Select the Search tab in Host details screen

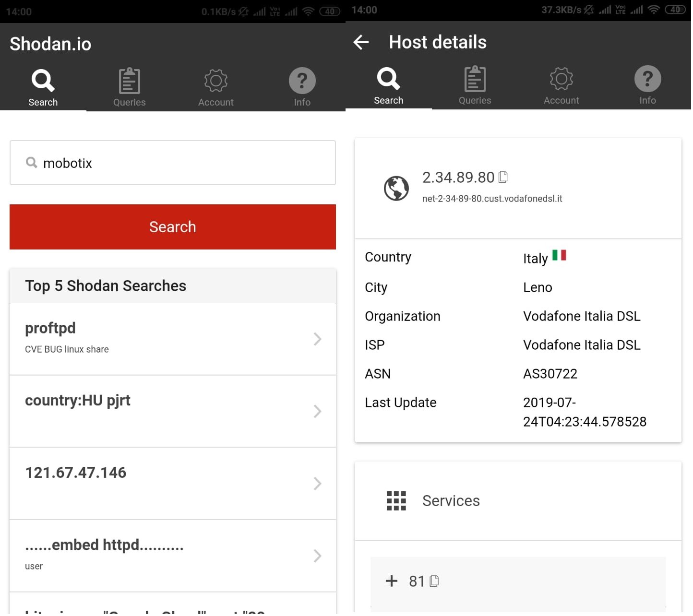point(389,86)
